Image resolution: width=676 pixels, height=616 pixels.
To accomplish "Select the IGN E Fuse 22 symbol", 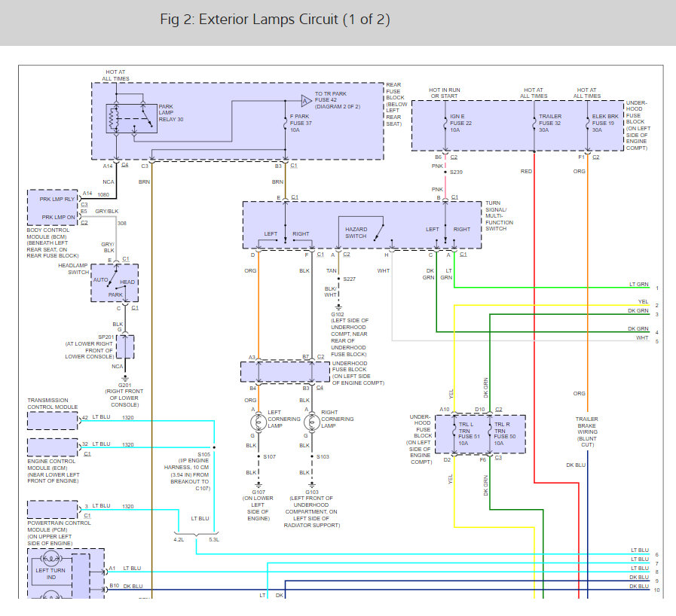I will click(446, 122).
